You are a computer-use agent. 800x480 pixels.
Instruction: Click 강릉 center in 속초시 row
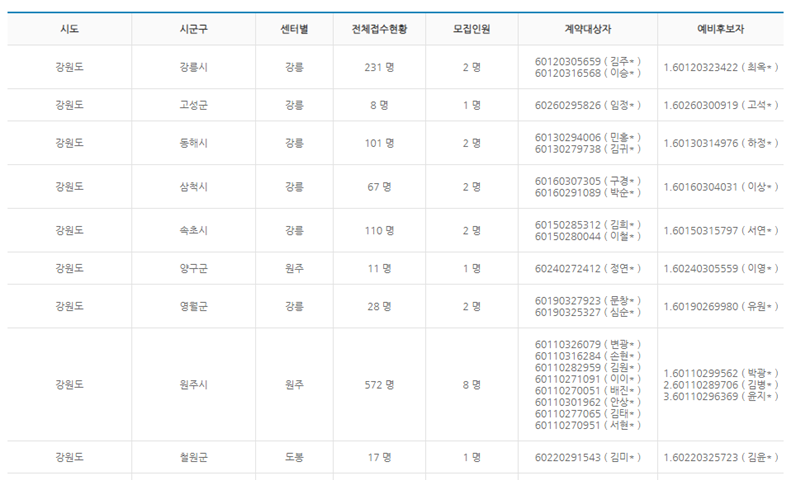[294, 231]
